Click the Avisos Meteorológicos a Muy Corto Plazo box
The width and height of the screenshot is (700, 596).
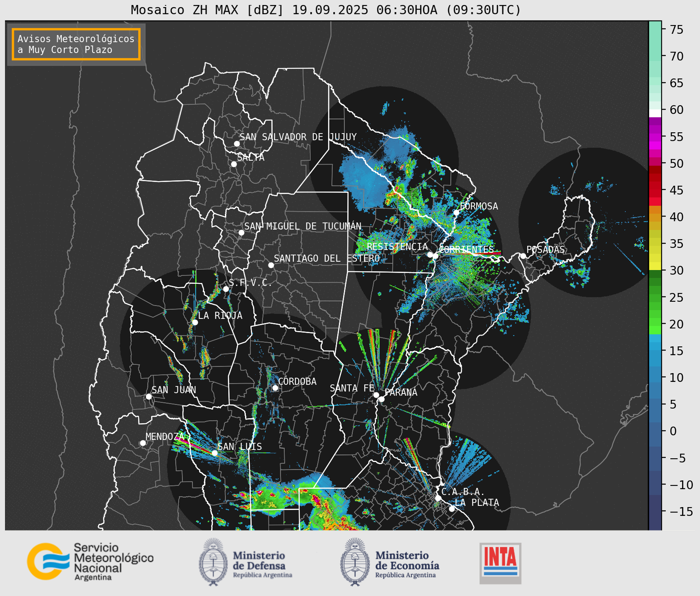tap(76, 44)
